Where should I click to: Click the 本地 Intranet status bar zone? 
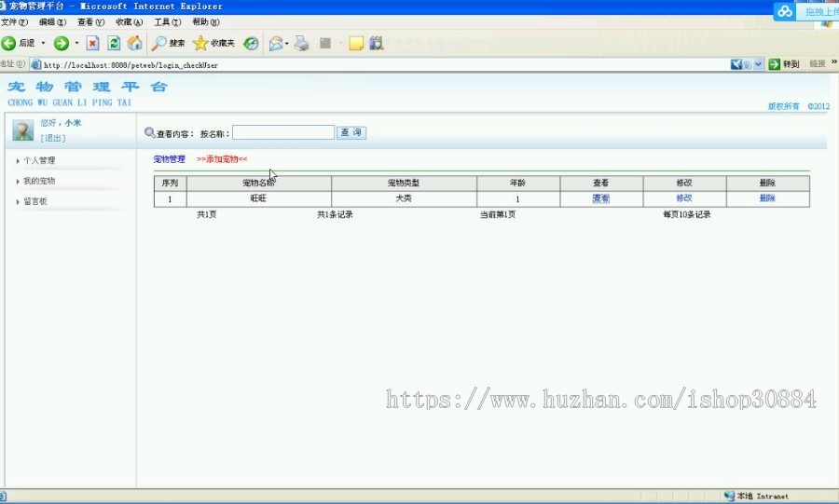tap(757, 496)
